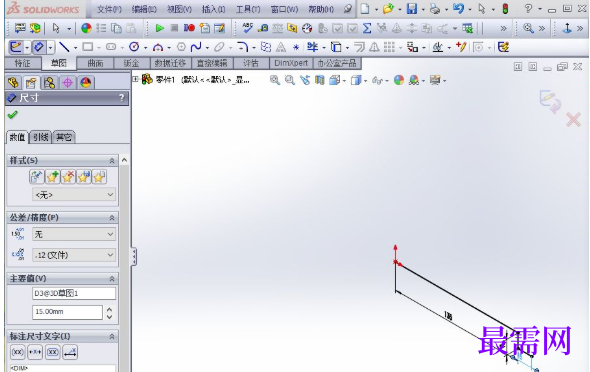Click the New document icon
Screen dimensions: 590x372
365,9
